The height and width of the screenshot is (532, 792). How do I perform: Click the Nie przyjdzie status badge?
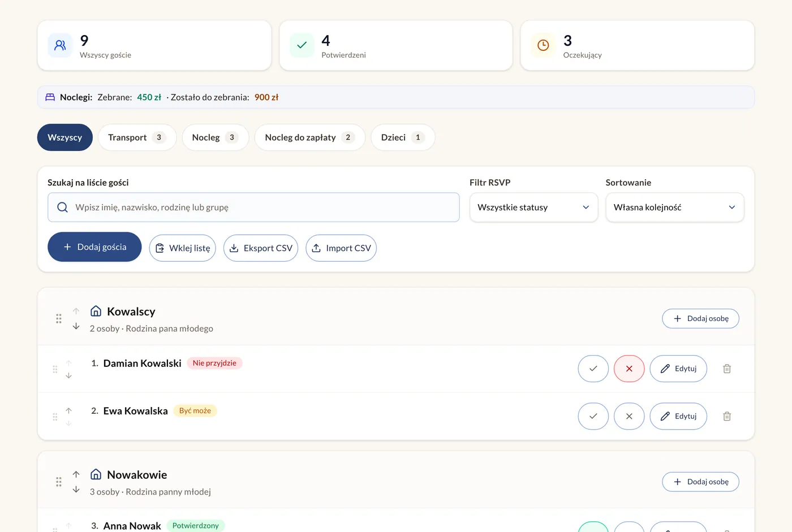214,363
